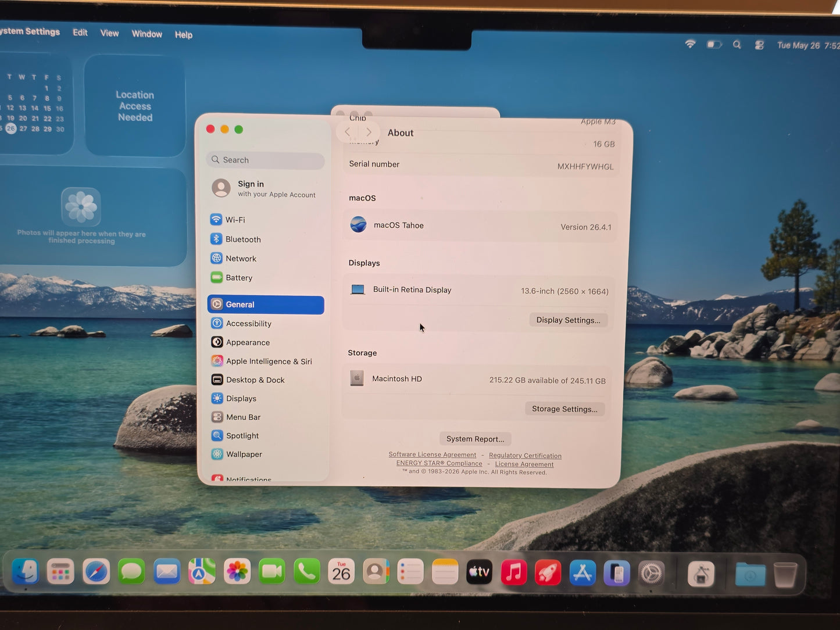
Task: Launch Mail from the Dock
Action: pos(167,572)
